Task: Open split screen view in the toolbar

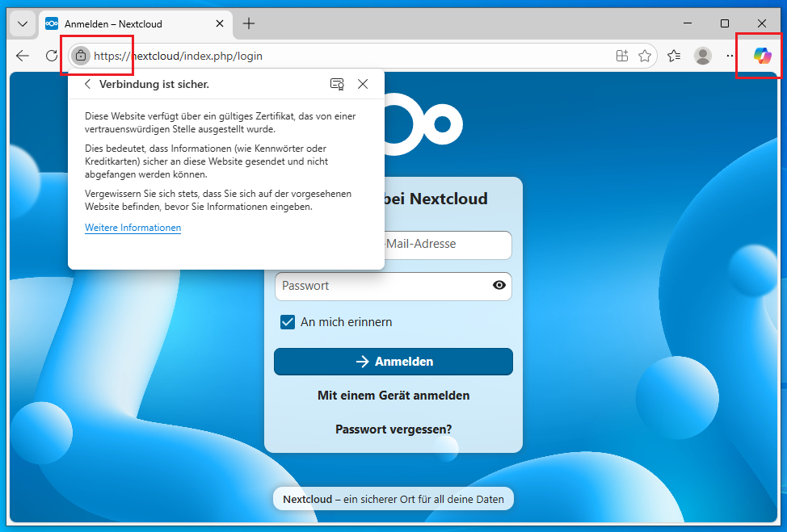Action: click(621, 56)
